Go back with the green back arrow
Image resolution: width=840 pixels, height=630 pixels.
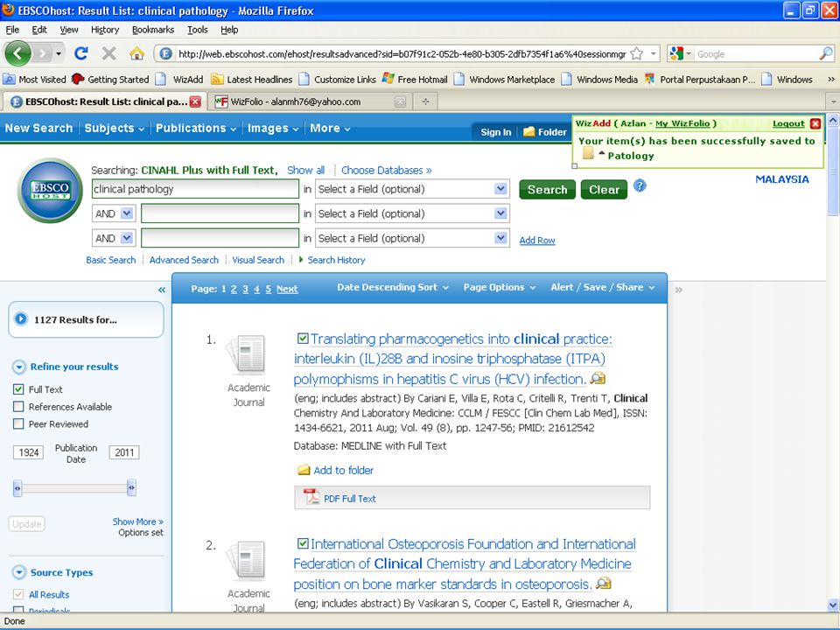[x=17, y=53]
